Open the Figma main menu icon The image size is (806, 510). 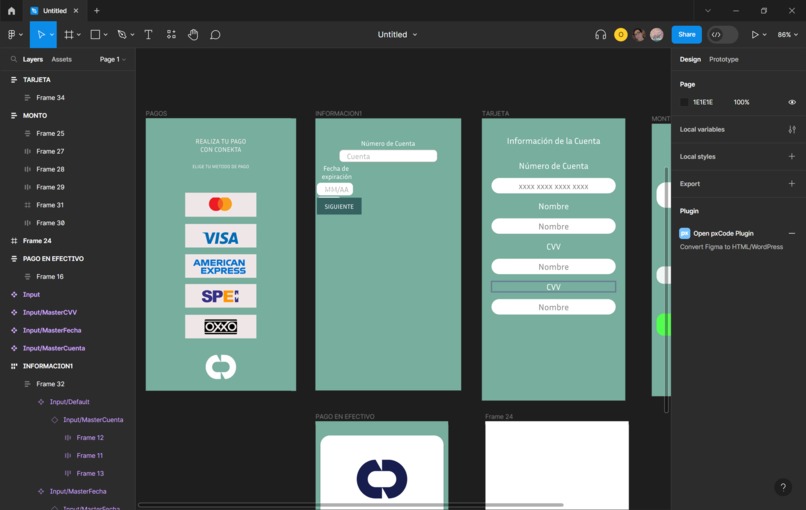(12, 34)
